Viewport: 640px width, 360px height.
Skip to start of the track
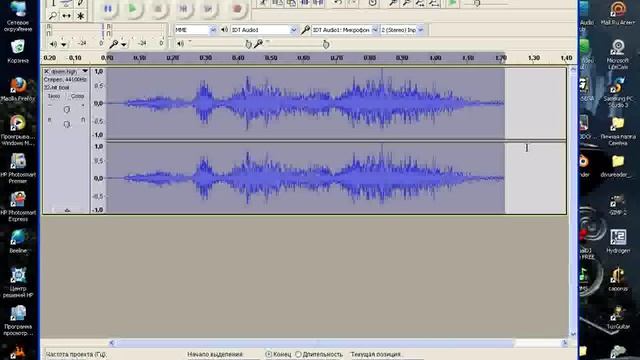pyautogui.click(x=184, y=9)
